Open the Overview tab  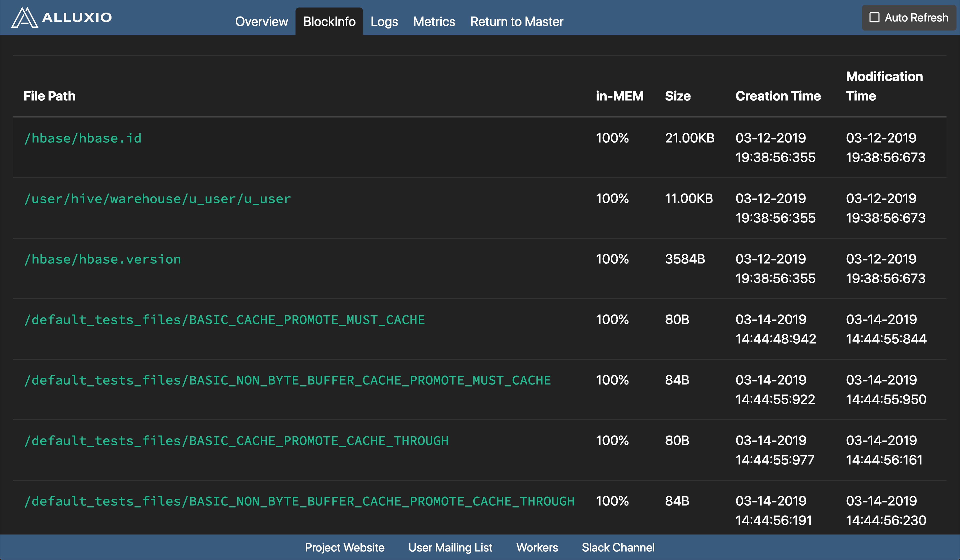261,22
